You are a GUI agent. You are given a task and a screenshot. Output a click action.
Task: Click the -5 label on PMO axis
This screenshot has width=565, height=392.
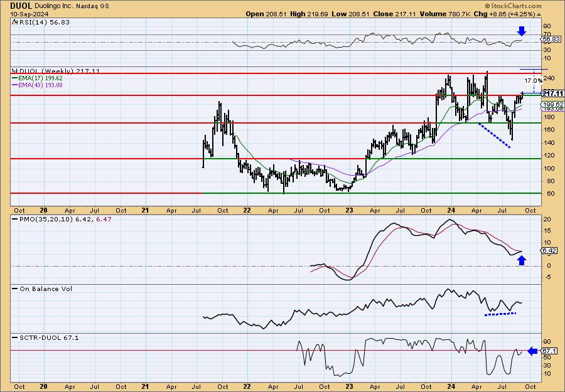click(x=547, y=277)
